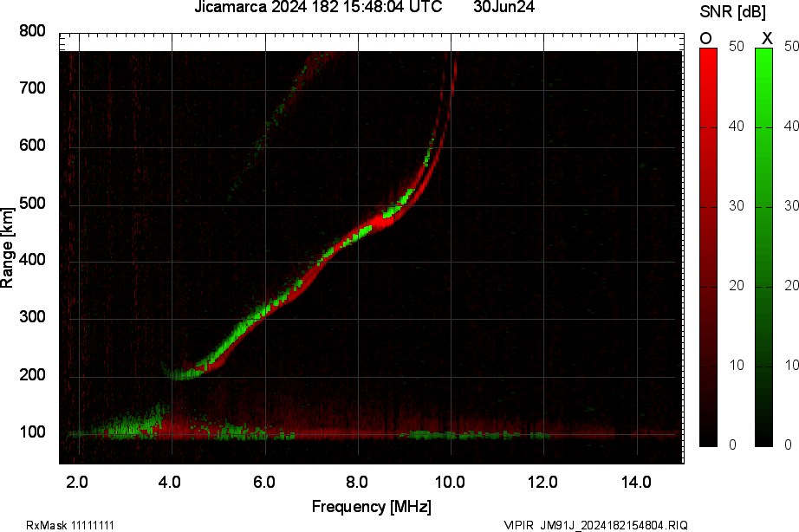Click the 2.0 MHz frequency tick label

78,482
